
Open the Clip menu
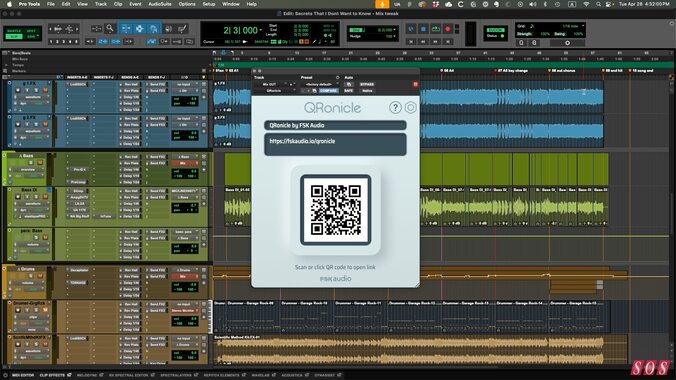[x=118, y=4]
